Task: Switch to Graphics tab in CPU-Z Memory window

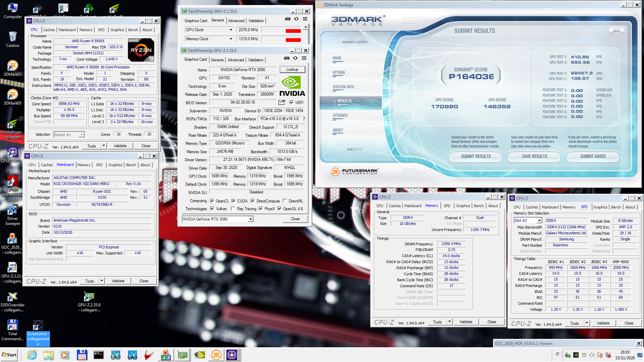Action: 463,206
